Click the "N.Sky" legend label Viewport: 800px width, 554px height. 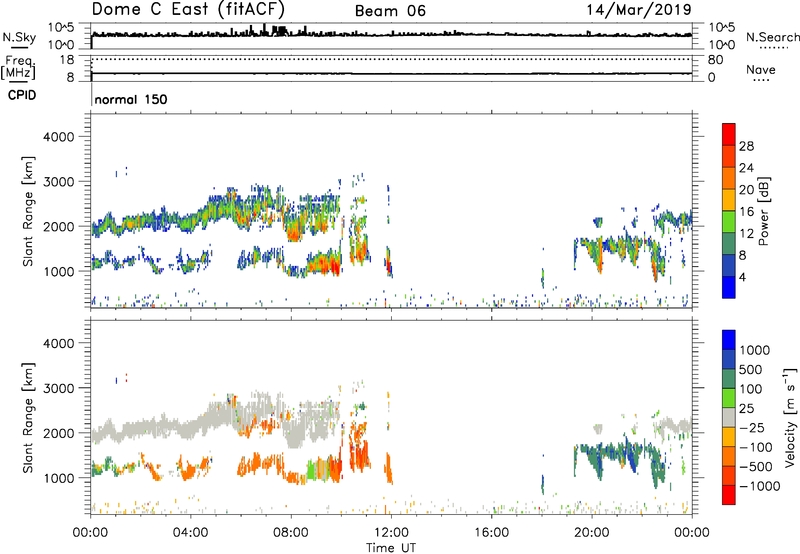click(19, 37)
